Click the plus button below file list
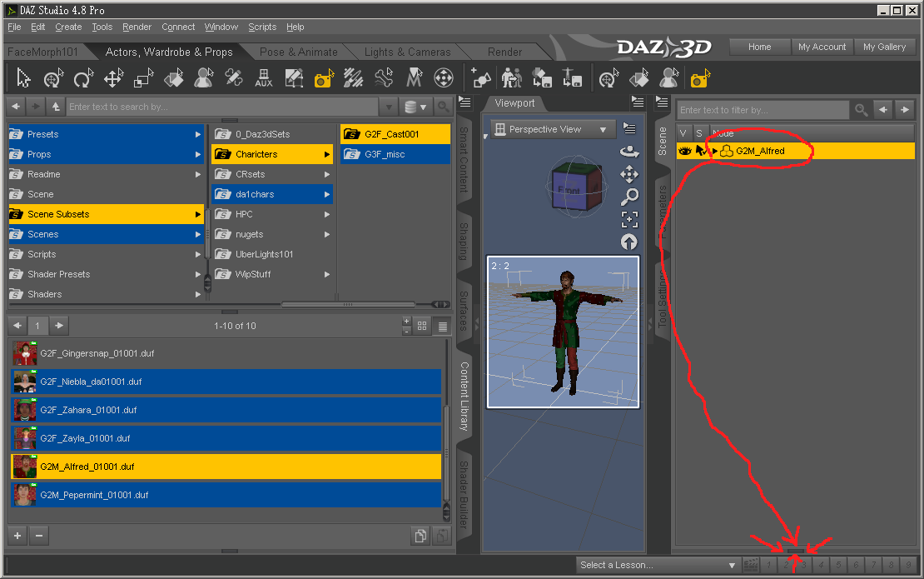924x579 pixels. click(x=17, y=536)
